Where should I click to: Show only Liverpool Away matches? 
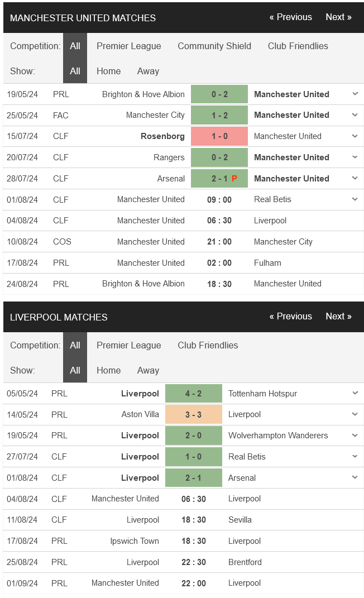click(x=148, y=371)
